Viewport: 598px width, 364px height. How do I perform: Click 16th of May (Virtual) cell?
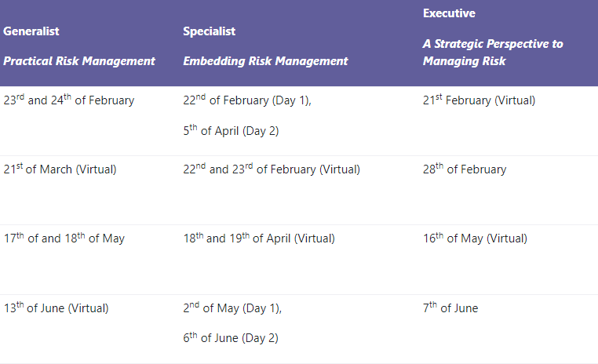tap(475, 238)
